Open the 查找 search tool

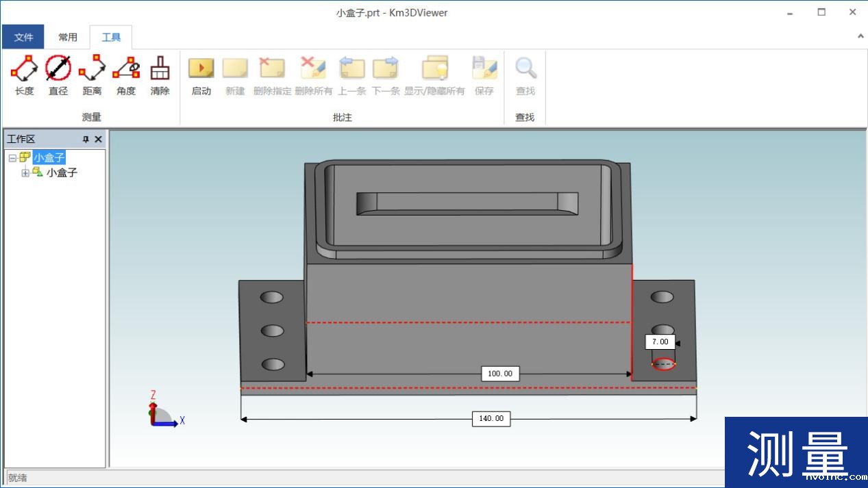525,75
